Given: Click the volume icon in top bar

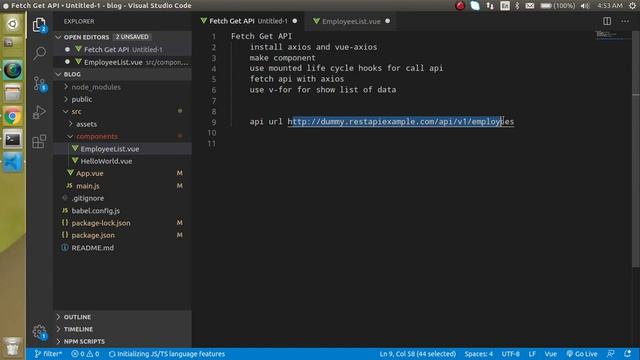Looking at the screenshot, I should 585,5.
